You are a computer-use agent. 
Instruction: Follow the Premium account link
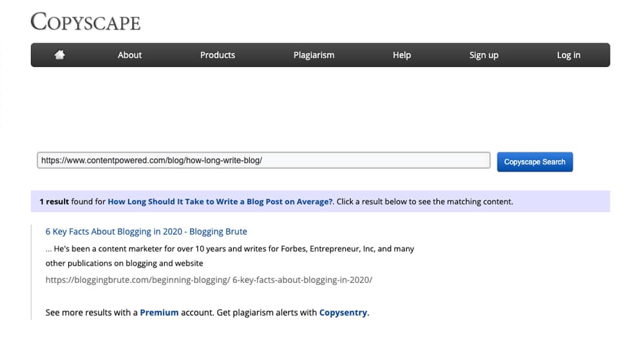point(159,313)
